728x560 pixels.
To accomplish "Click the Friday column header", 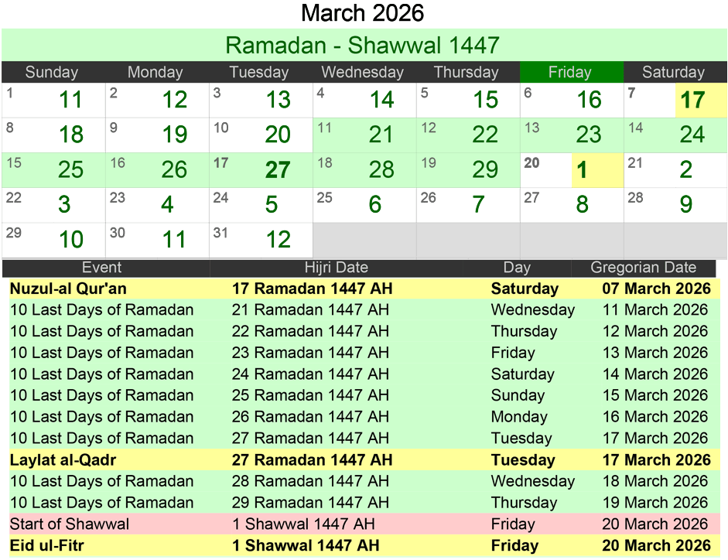I will [x=570, y=73].
